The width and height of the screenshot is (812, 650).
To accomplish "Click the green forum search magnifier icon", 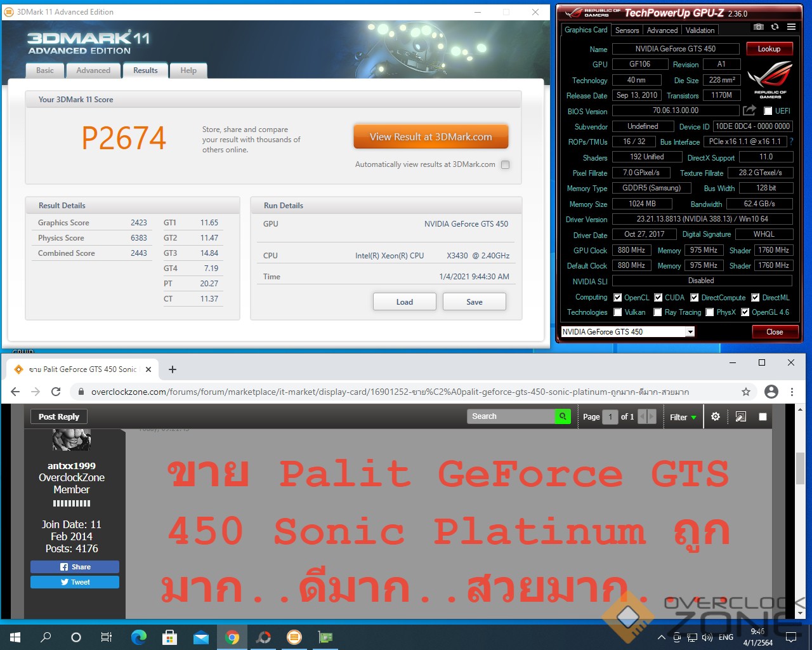I will pos(563,416).
